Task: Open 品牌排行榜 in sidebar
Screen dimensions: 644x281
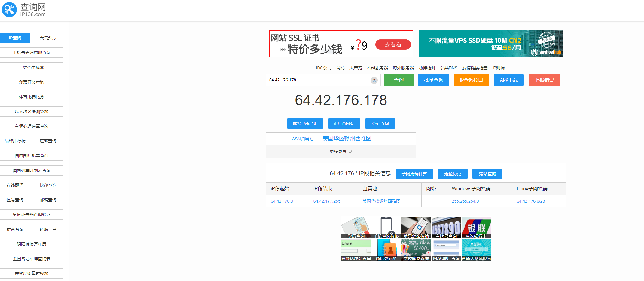Action: tap(15, 141)
